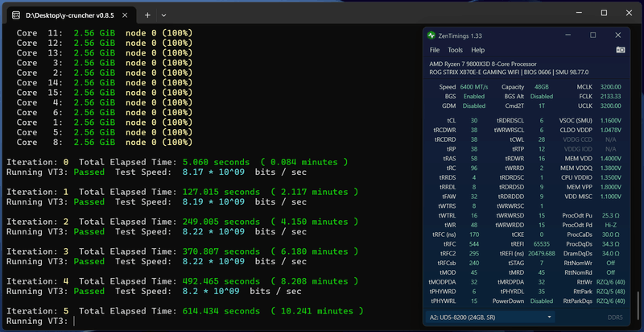Maximize the terminal window
This screenshot has width=644, height=332.
click(x=604, y=14)
